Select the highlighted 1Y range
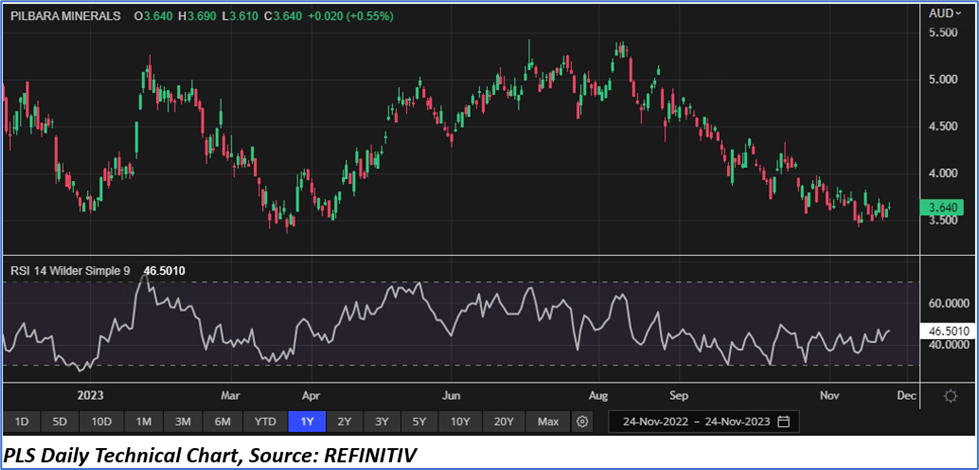This screenshot has width=979, height=470. (x=307, y=421)
